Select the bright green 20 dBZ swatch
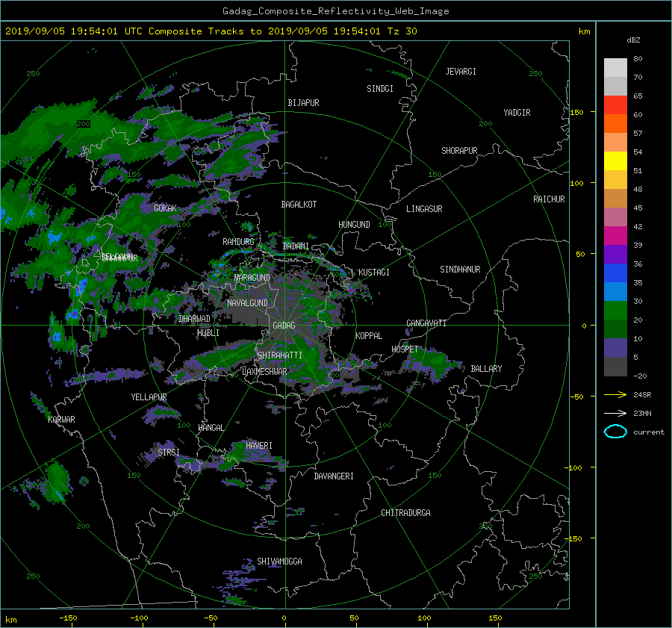The image size is (672, 628). pos(615,311)
